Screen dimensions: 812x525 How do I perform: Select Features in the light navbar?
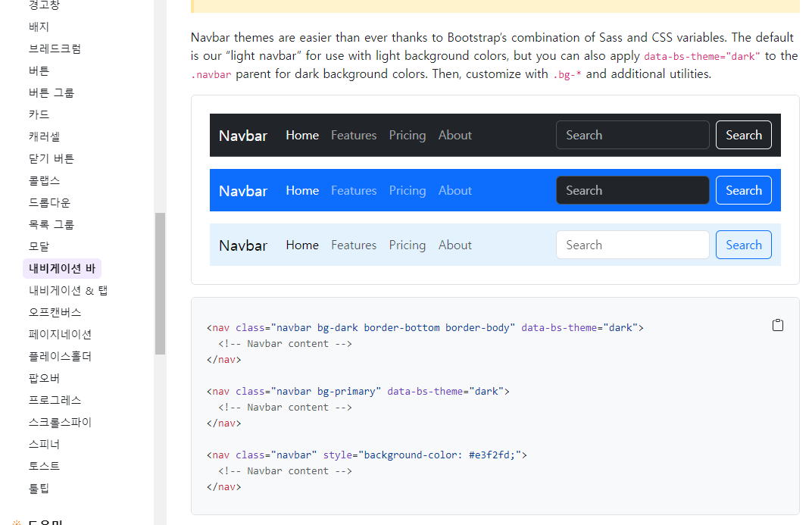(354, 245)
